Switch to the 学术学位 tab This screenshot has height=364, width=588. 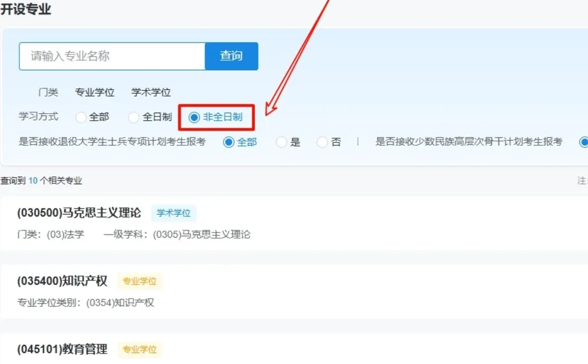(150, 92)
